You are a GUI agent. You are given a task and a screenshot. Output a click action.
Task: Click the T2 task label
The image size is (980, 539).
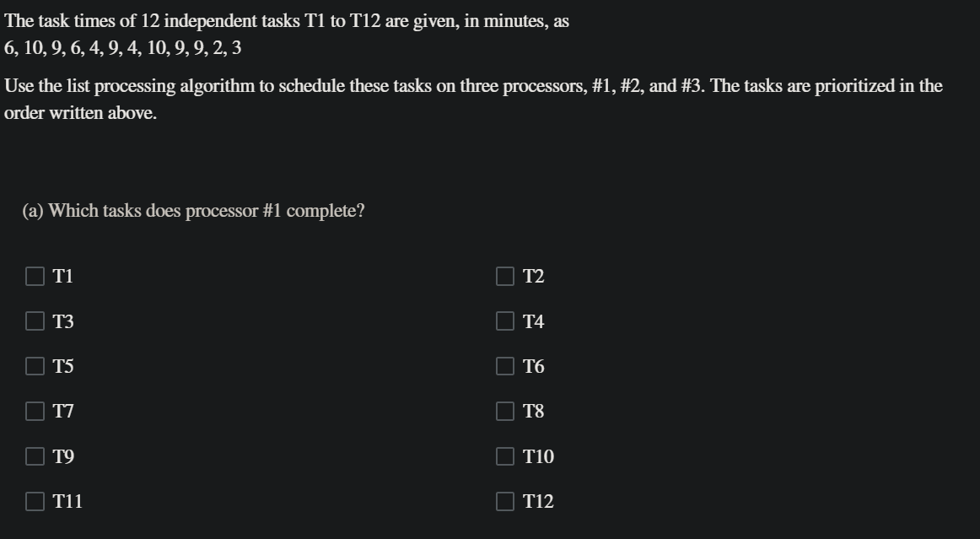point(533,275)
